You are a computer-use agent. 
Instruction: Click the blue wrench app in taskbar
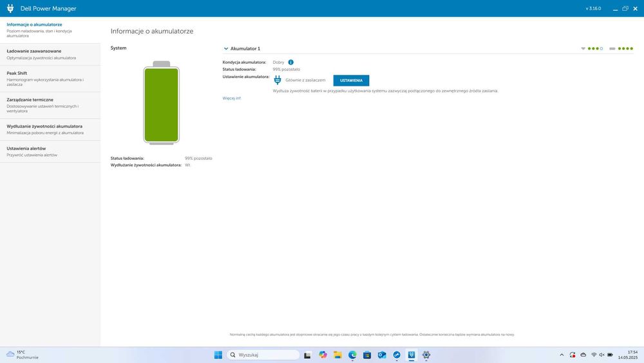coord(397,355)
